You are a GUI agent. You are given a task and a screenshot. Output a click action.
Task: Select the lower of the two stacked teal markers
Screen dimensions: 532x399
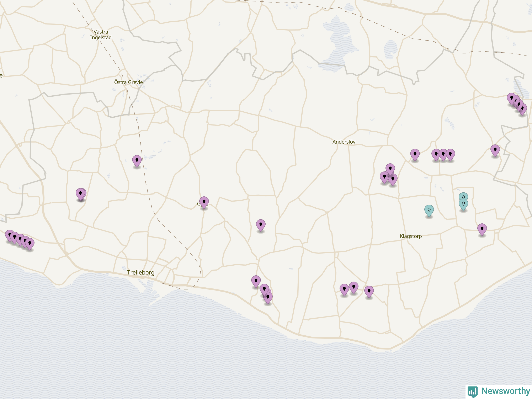pos(463,204)
